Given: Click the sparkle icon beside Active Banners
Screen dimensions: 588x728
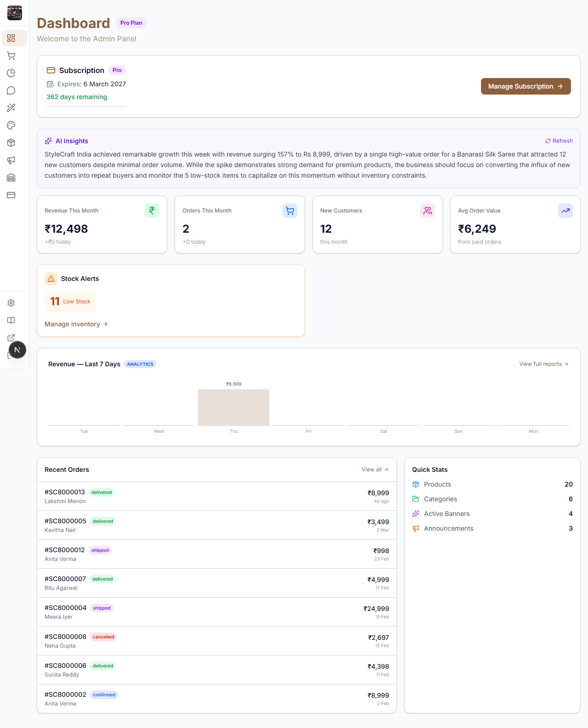Looking at the screenshot, I should click(x=416, y=514).
